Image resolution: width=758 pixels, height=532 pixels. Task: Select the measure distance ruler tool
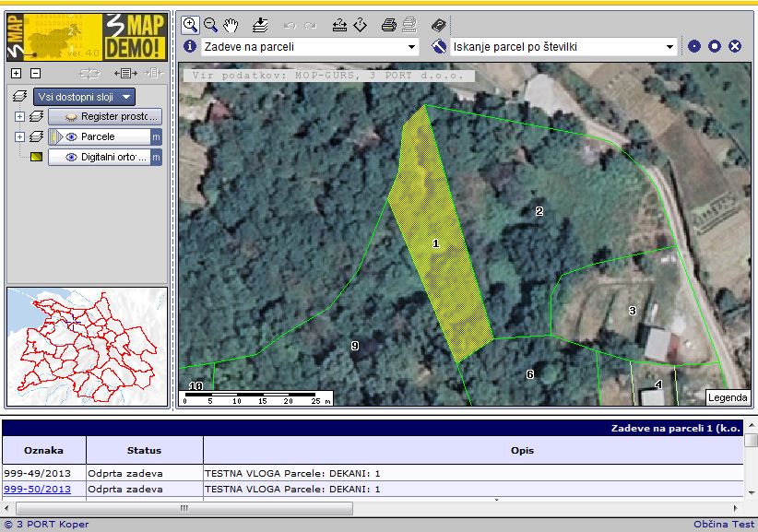pos(339,25)
